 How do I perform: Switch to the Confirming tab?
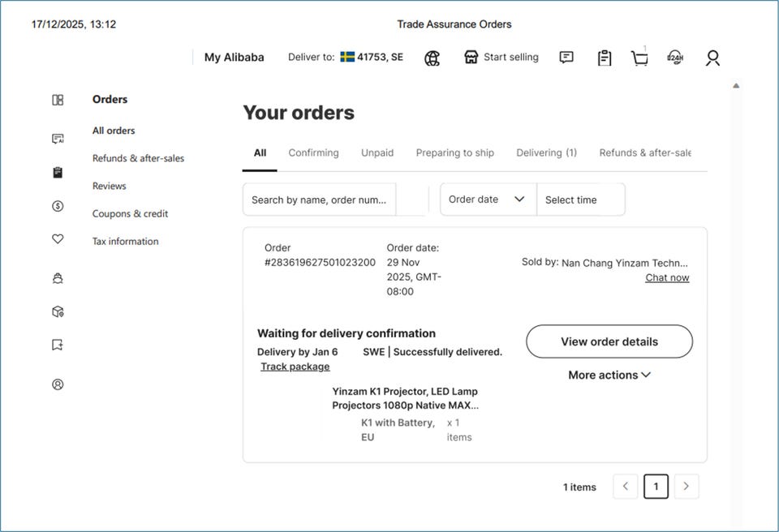coord(313,153)
